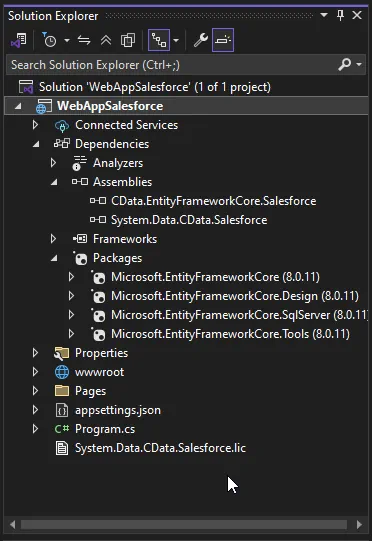Open Properties wrench icon in toolbar
This screenshot has width=372, height=541.
(x=200, y=40)
